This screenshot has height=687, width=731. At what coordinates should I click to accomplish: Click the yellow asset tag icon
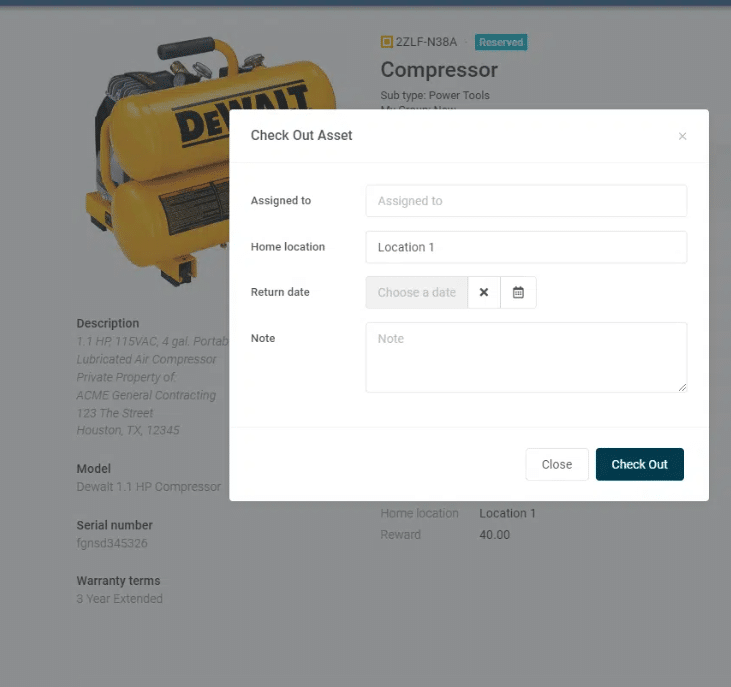pos(387,42)
